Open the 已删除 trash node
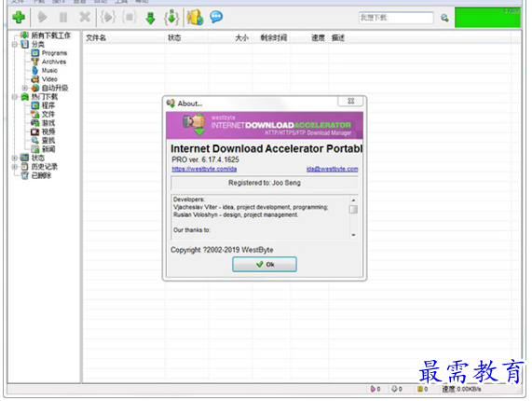 point(41,175)
